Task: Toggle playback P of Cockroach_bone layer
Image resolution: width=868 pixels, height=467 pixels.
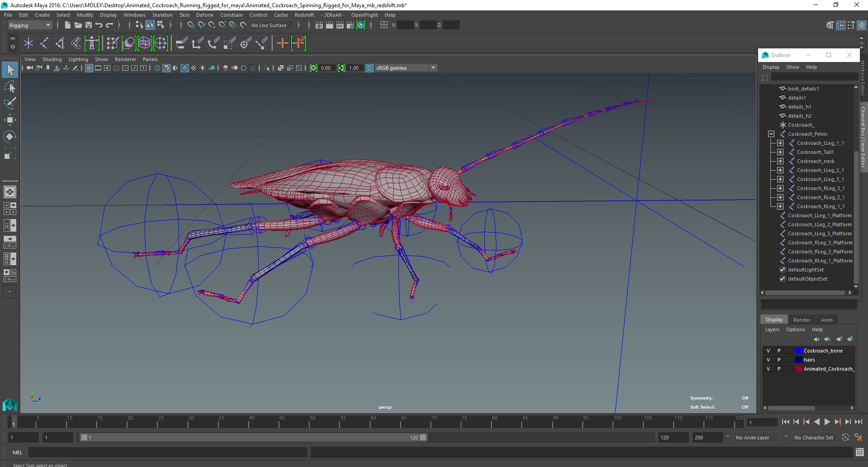Action: click(x=779, y=351)
